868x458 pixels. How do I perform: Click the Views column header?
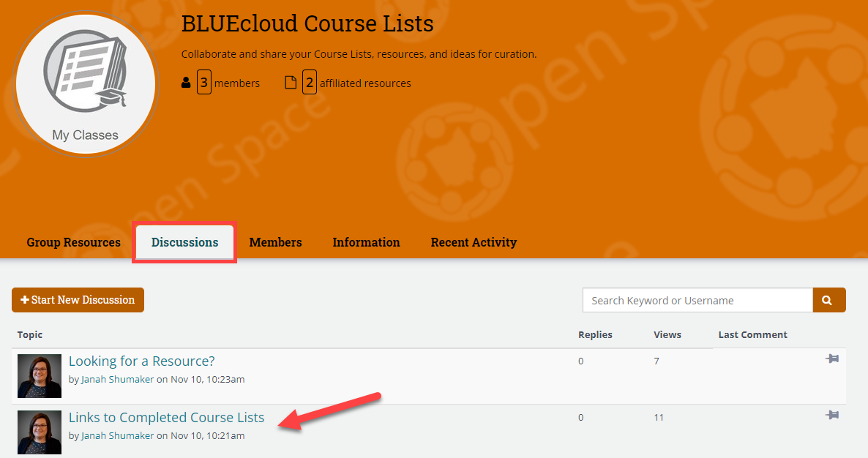(667, 334)
